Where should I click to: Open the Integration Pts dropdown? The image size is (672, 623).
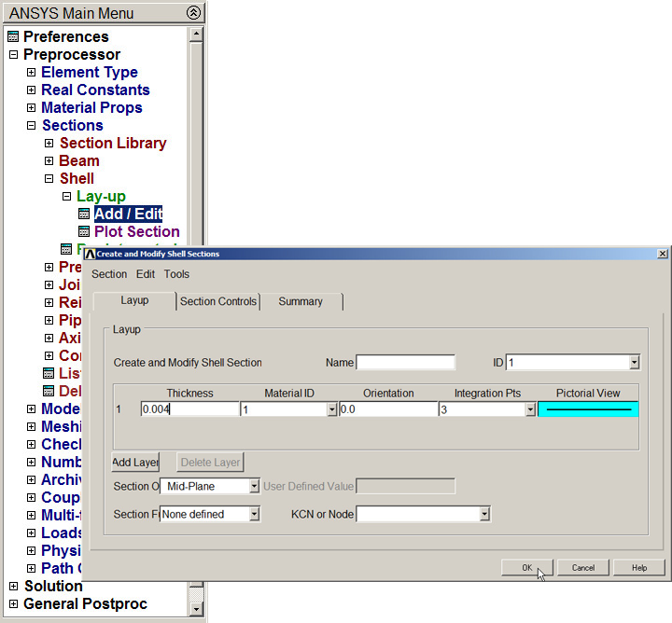coord(530,409)
